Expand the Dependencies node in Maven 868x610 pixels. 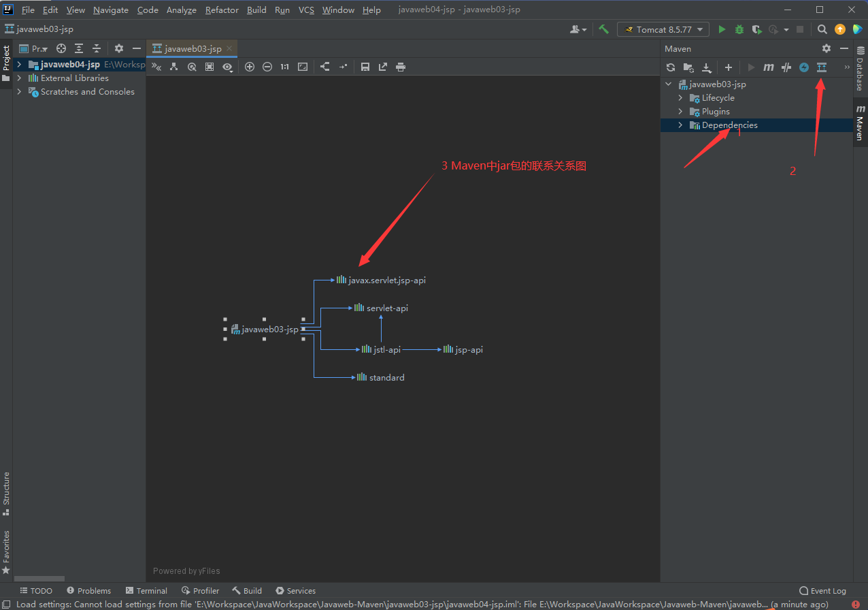coord(680,125)
